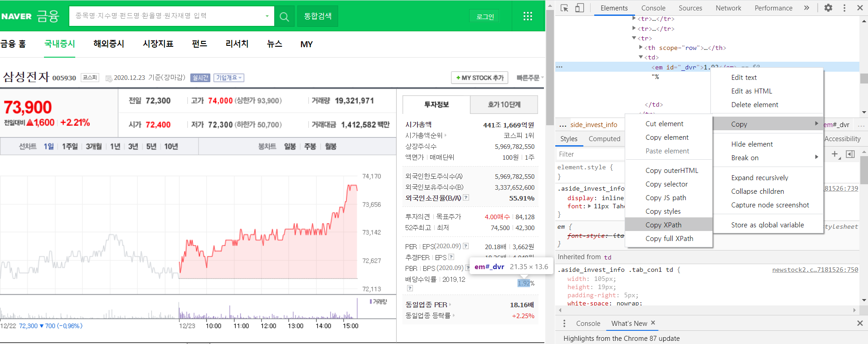Click the help icon under 배당수익률

(410, 288)
